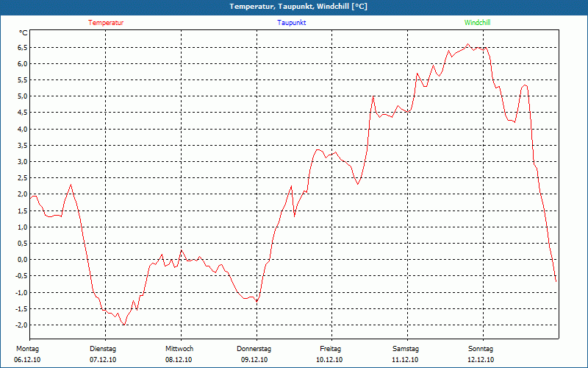Click the Montag day label
The image size is (588, 368).
27,349
